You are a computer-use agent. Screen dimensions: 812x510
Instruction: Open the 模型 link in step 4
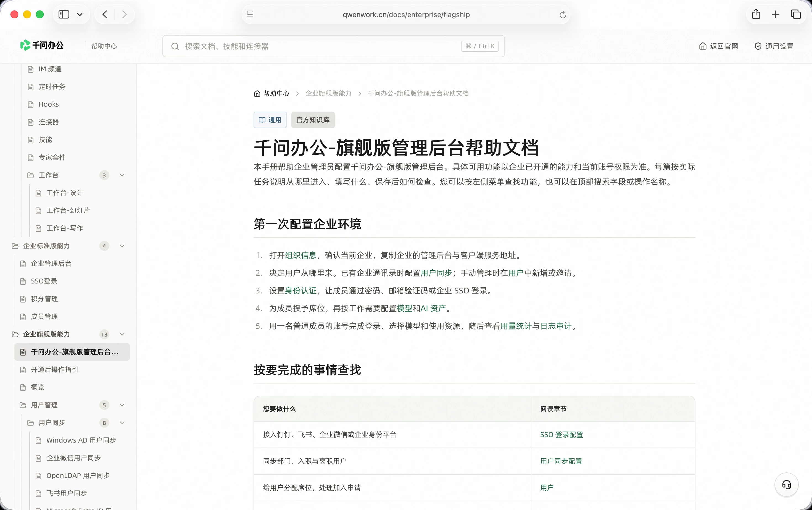(x=404, y=308)
